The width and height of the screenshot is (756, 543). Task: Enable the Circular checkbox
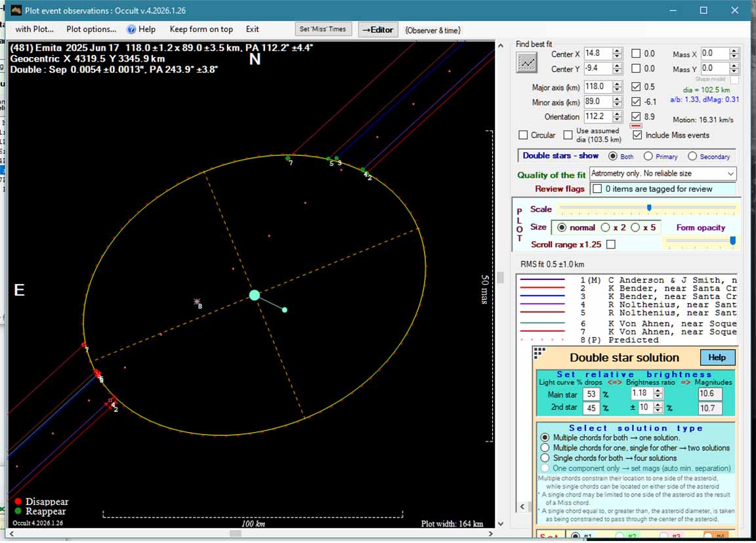pyautogui.click(x=523, y=135)
